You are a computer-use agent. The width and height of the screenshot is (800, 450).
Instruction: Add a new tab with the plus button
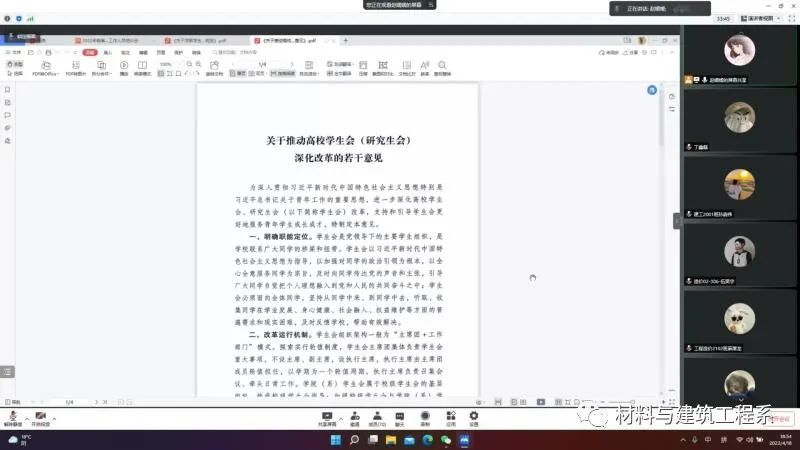coord(345,40)
